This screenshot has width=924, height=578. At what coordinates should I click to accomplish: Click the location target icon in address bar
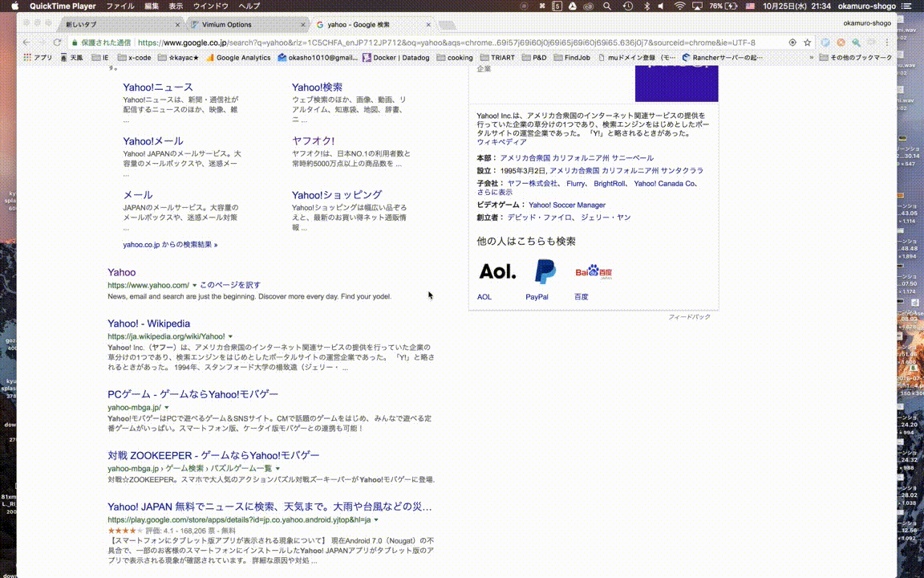[x=792, y=43]
